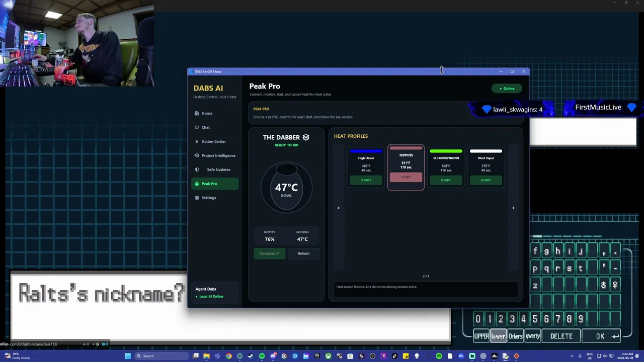Screen dimensions: 644x362
Task: Open Spotify from the taskbar
Action: pyautogui.click(x=262, y=356)
